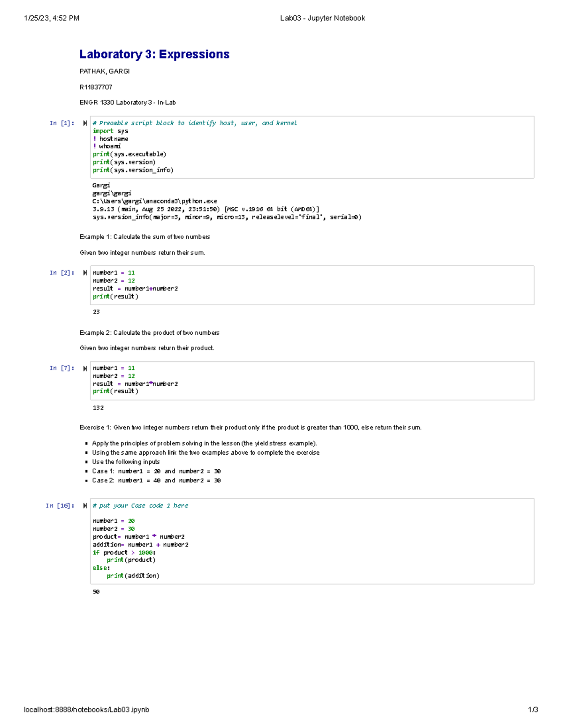Viewport: 563px width, 728px height.
Task: Click the output showing 132
Action: coord(98,408)
